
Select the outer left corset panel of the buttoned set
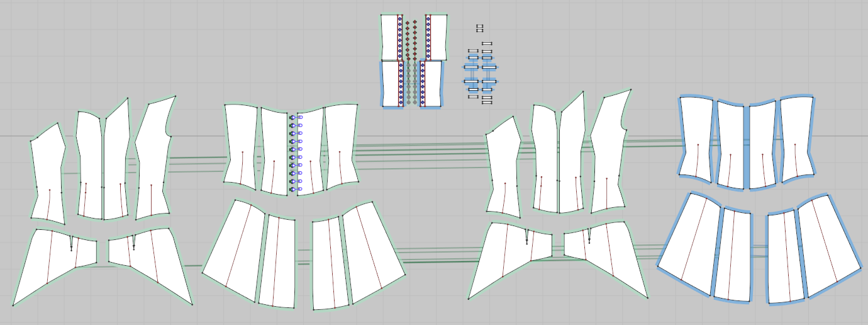[242, 146]
